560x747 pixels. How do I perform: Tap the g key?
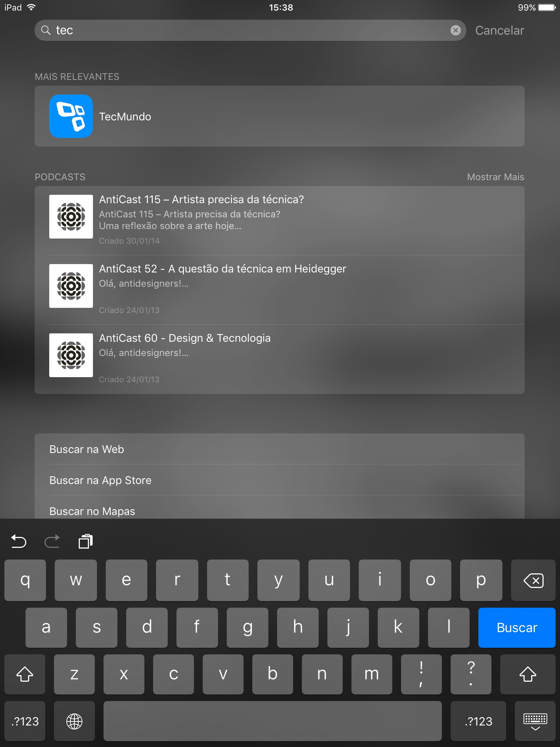(x=248, y=627)
